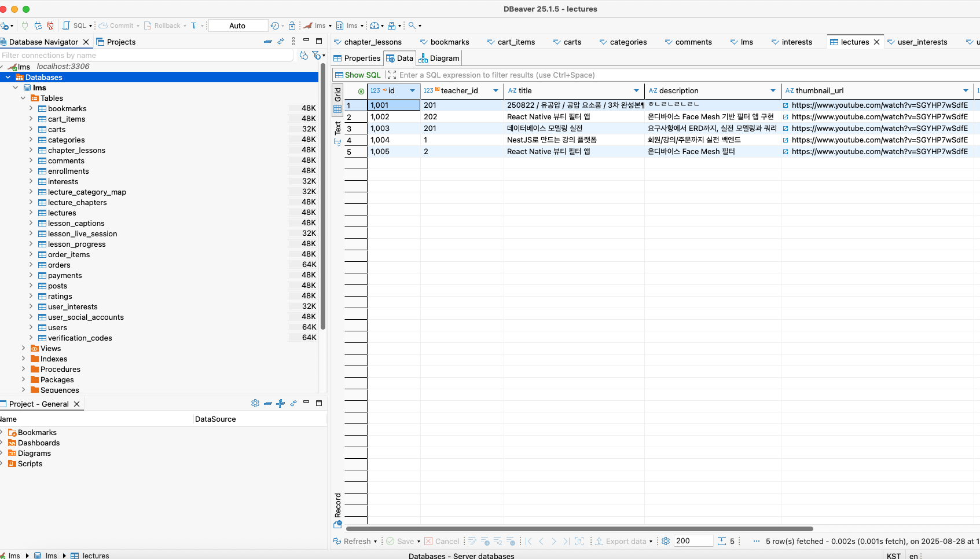The height and width of the screenshot is (559, 980).
Task: Open the description column filter dropdown
Action: click(x=773, y=90)
